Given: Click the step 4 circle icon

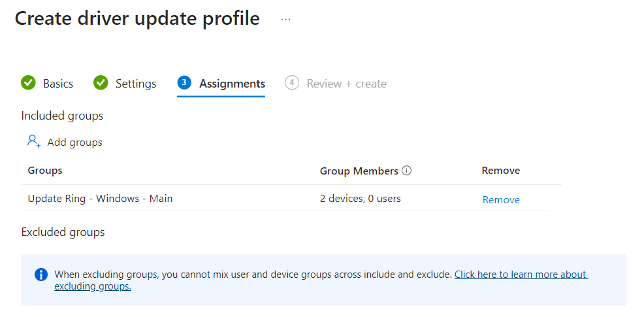Looking at the screenshot, I should point(292,83).
